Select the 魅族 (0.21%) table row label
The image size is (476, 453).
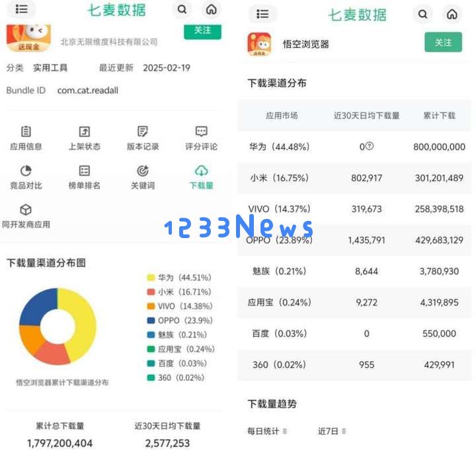coord(279,271)
